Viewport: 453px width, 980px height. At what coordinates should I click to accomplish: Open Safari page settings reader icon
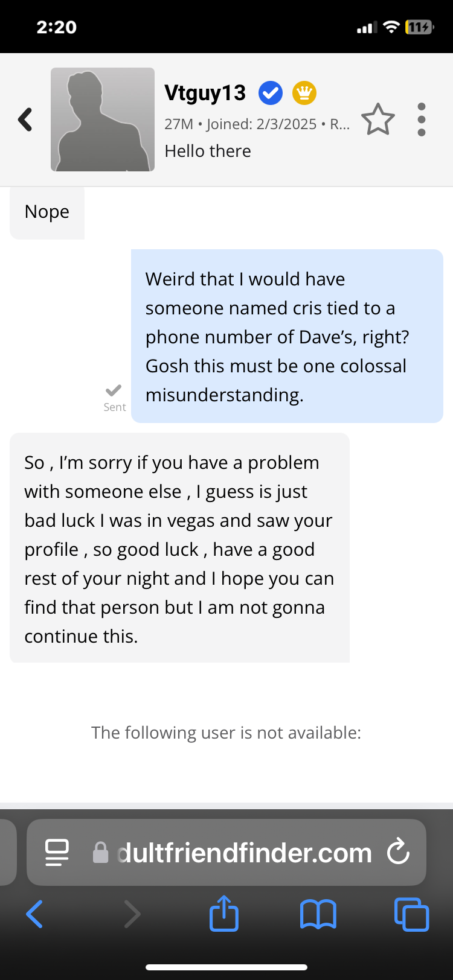click(x=57, y=853)
